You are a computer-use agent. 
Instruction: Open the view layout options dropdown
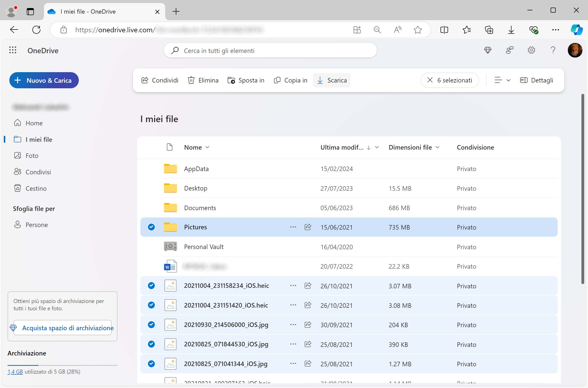(x=502, y=80)
